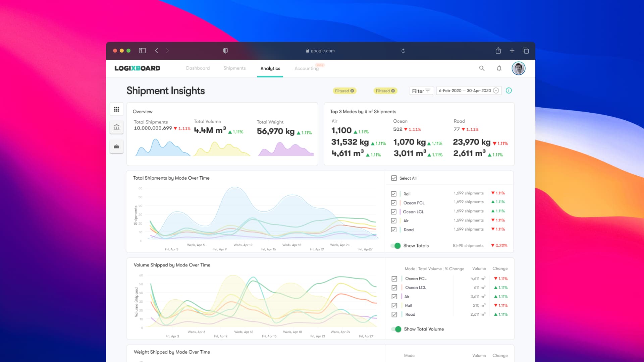This screenshot has width=644, height=362.
Task: Uncheck the Select All checkbox
Action: (x=394, y=178)
